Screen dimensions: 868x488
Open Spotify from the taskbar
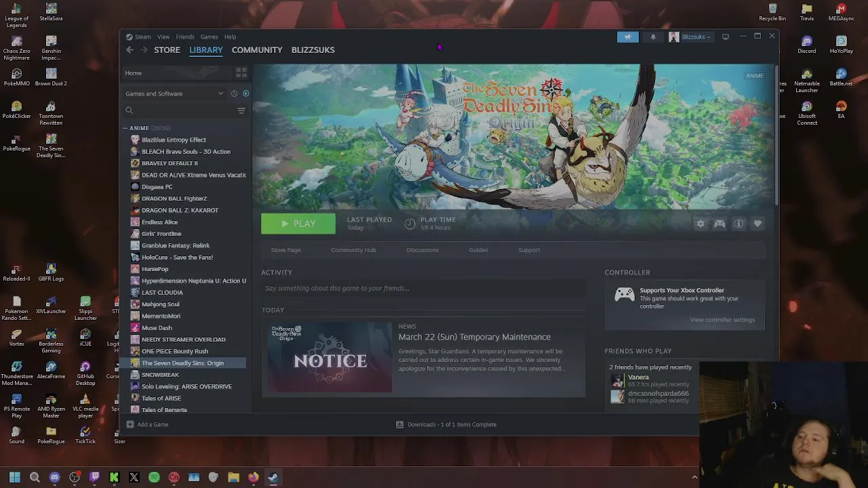click(154, 477)
